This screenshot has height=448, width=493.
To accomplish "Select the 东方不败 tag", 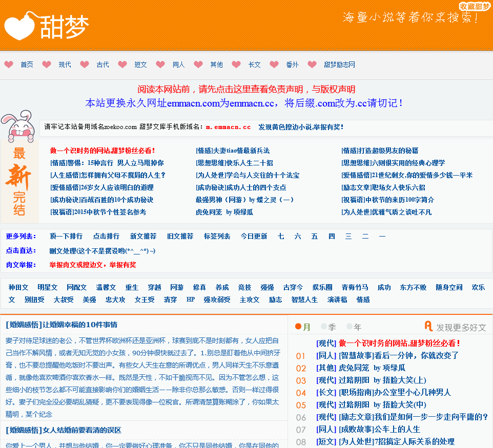I will click(413, 287).
